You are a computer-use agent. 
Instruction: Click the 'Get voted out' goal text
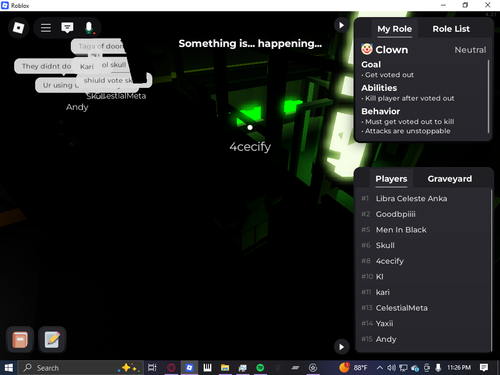pyautogui.click(x=389, y=75)
